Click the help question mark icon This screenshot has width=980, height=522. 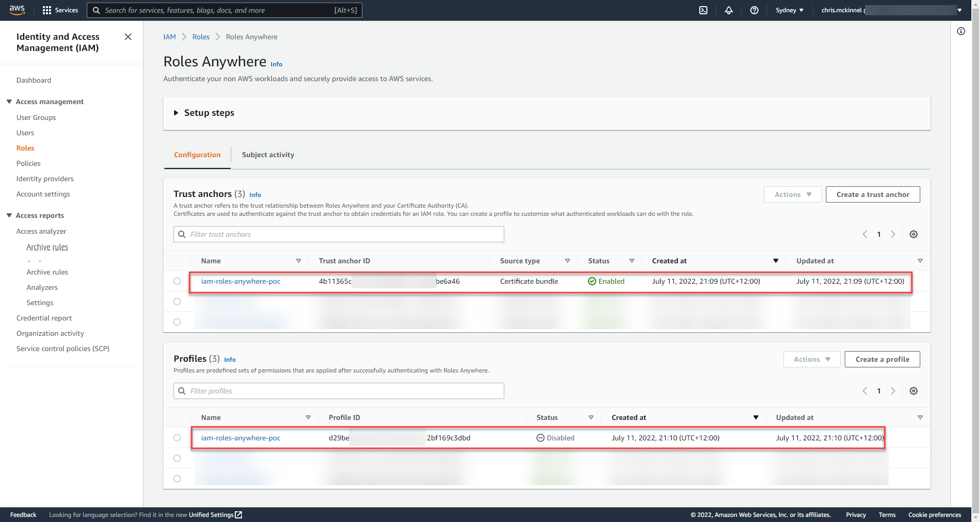pos(754,10)
